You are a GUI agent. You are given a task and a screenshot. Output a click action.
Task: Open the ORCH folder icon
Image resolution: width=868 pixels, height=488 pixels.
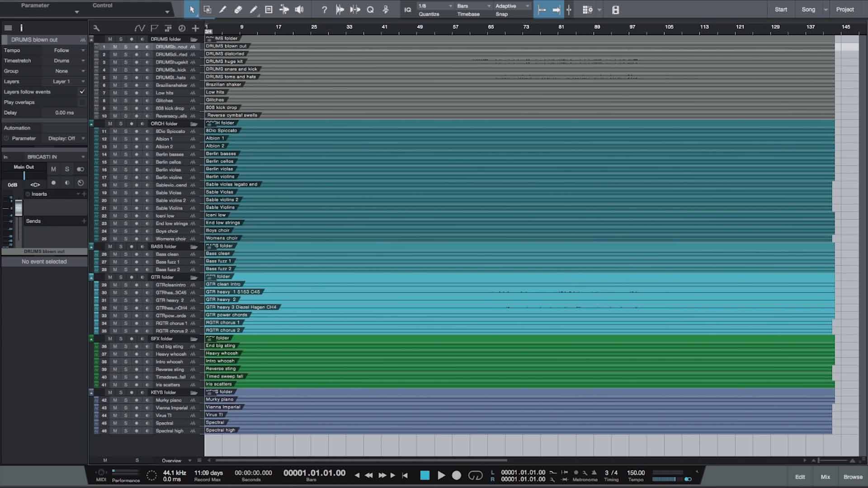click(194, 124)
